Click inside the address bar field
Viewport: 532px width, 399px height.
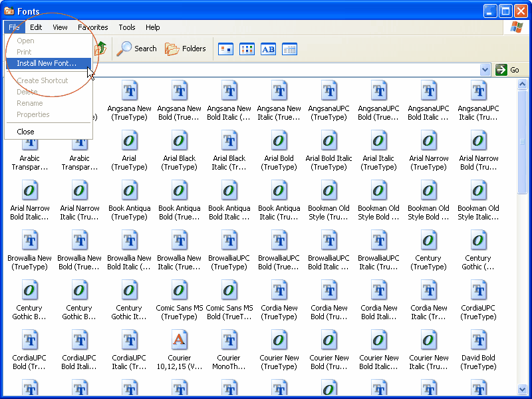pyautogui.click(x=266, y=69)
